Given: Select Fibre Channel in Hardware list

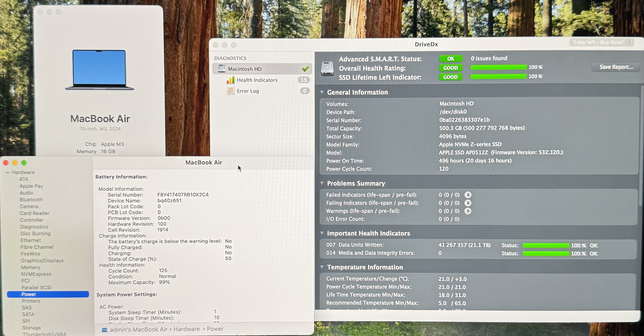Looking at the screenshot, I should 37,247.
